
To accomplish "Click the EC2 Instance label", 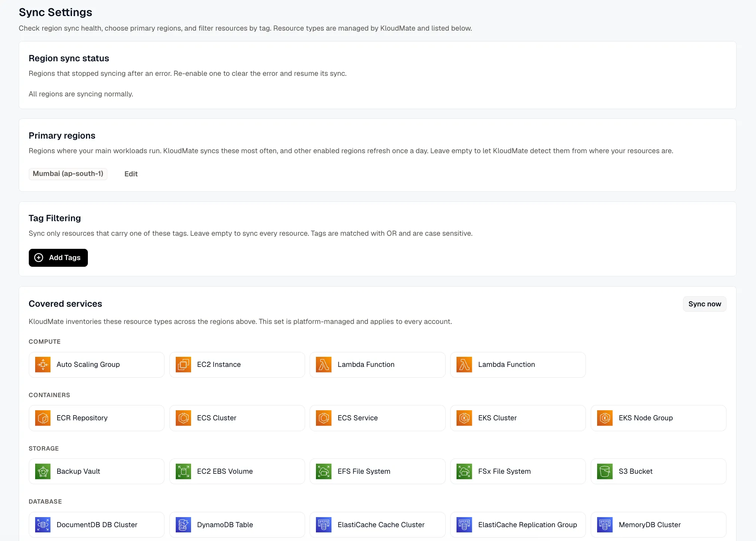I will [219, 365].
